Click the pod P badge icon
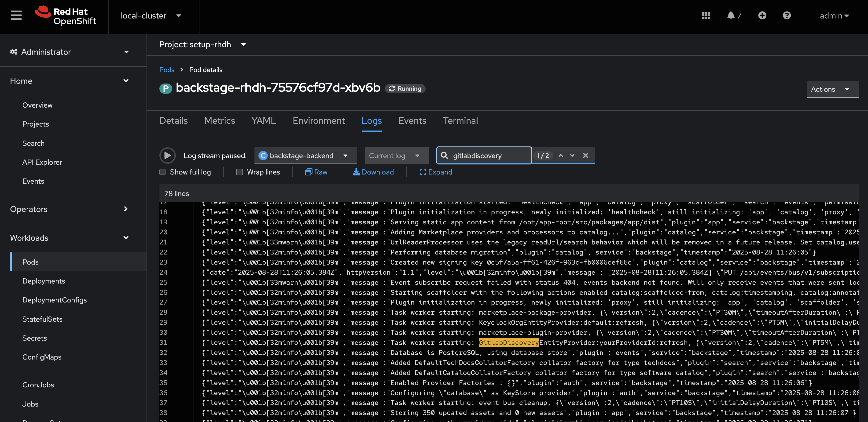 click(x=166, y=88)
